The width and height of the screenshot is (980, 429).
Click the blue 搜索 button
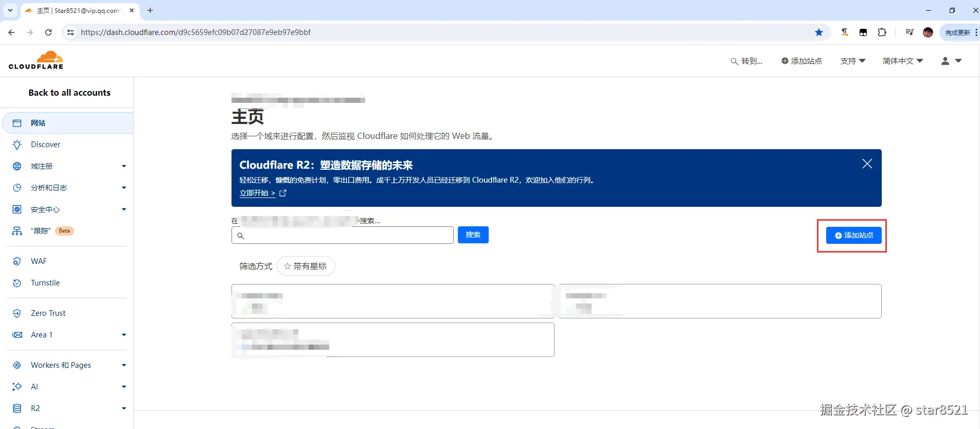point(473,235)
